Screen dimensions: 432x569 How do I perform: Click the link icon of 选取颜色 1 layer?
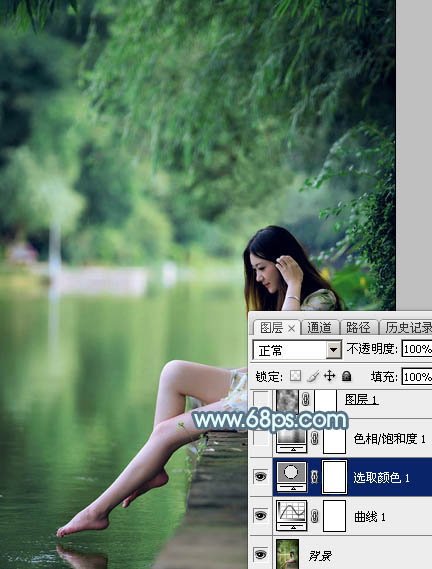pyautogui.click(x=314, y=477)
